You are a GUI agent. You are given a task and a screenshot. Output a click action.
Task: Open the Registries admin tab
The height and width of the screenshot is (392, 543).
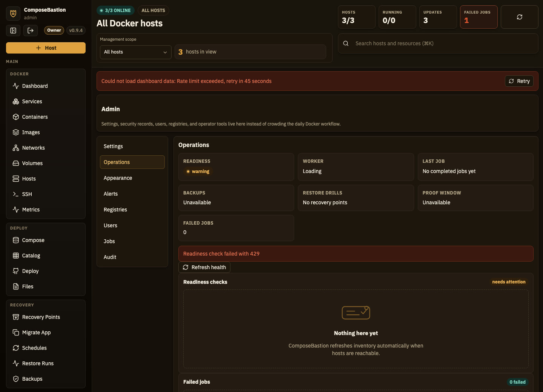point(132,210)
